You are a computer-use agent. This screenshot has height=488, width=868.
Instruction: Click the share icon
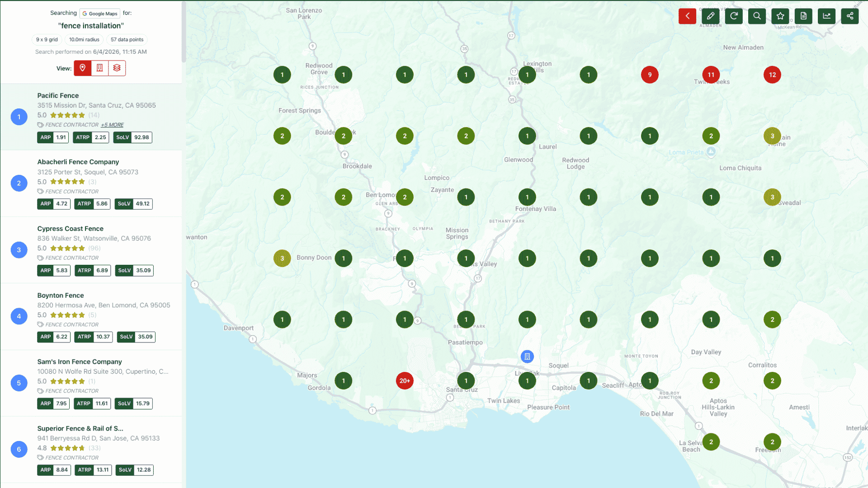850,16
